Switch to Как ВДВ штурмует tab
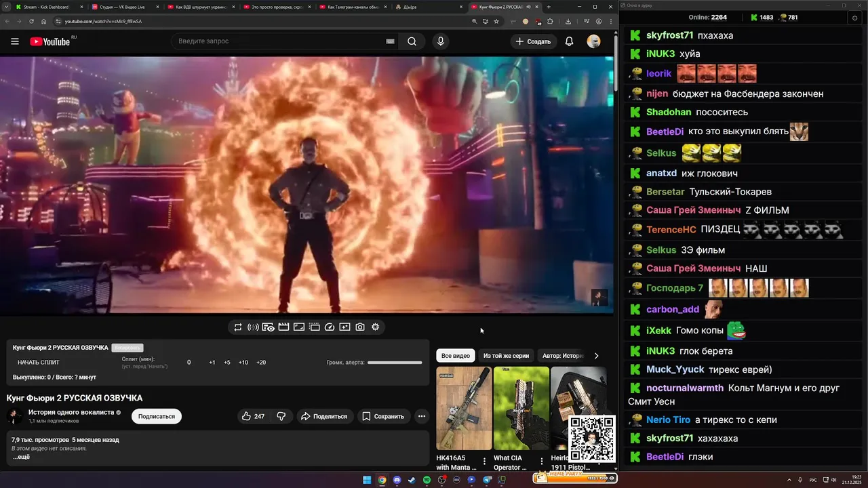 (x=200, y=7)
